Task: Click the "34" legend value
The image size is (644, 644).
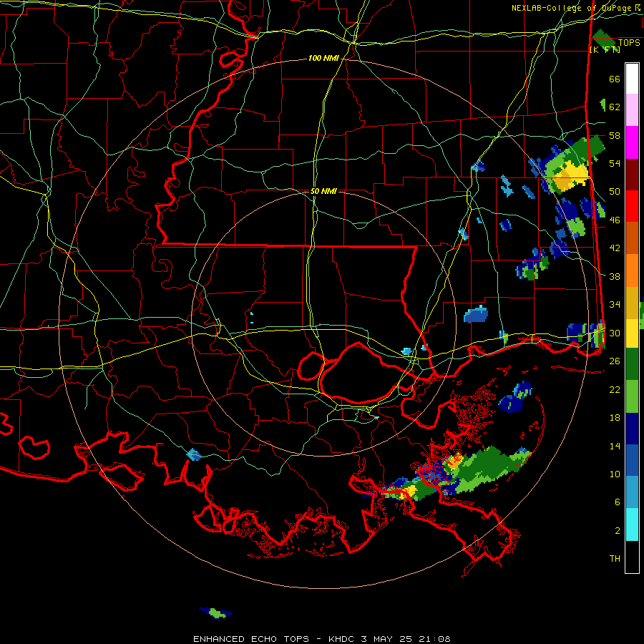Action: (x=615, y=305)
